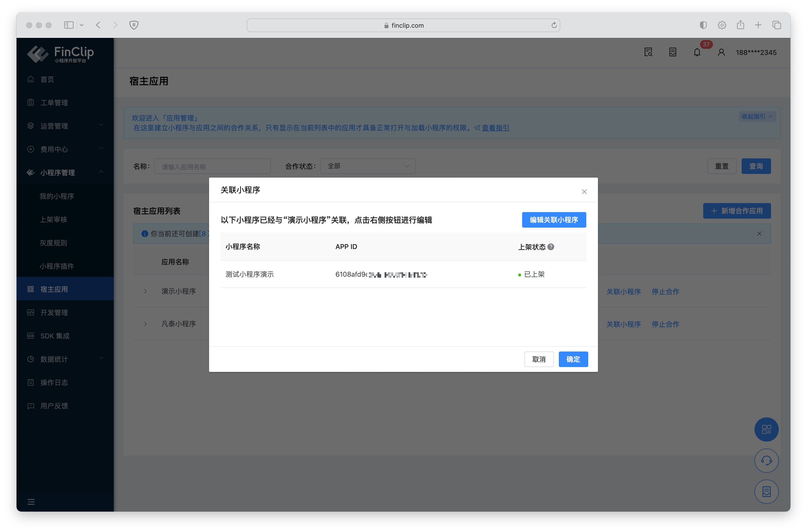Close the 关联小程序 dialog
807x532 pixels.
pos(584,192)
